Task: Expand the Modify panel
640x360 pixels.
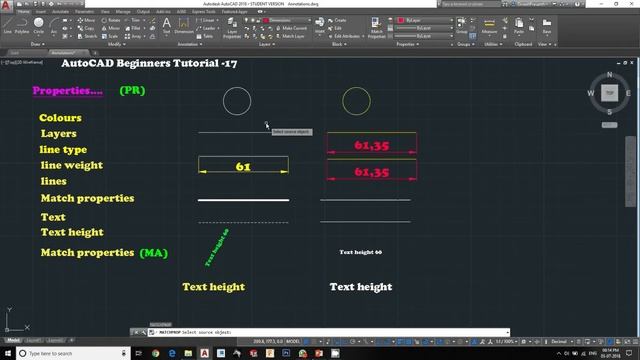Action: 116,44
